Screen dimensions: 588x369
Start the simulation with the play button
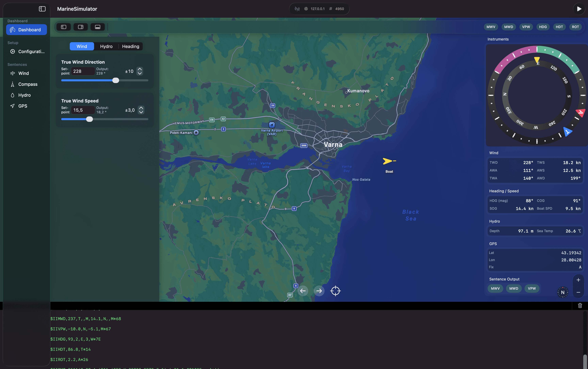pyautogui.click(x=579, y=9)
